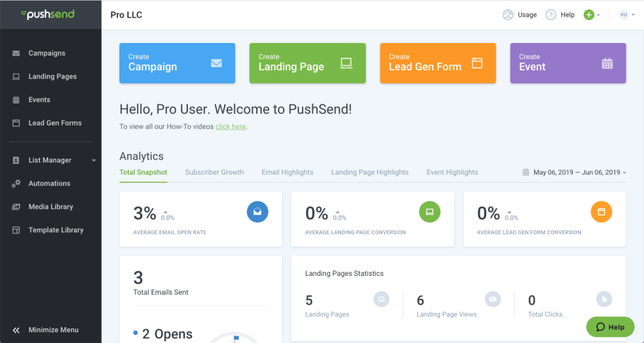Click the 'Landing Pages Statistics' heading
Image resolution: width=644 pixels, height=343 pixels.
point(345,274)
